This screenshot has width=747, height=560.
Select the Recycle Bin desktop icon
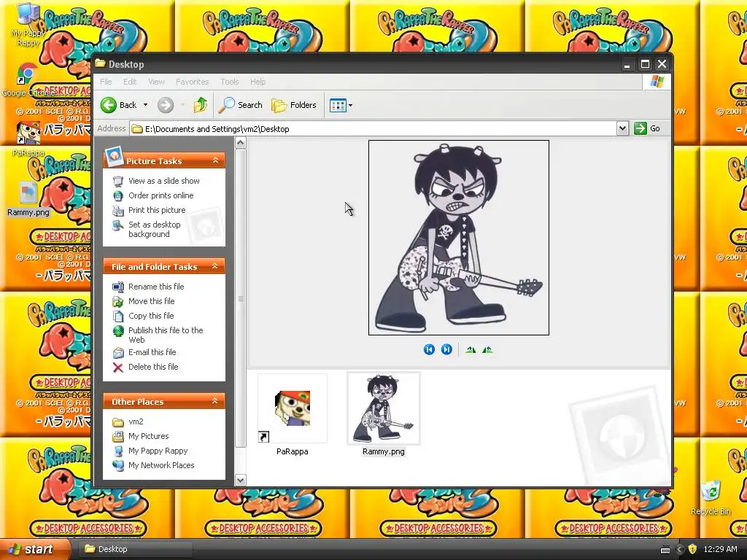pos(711,497)
